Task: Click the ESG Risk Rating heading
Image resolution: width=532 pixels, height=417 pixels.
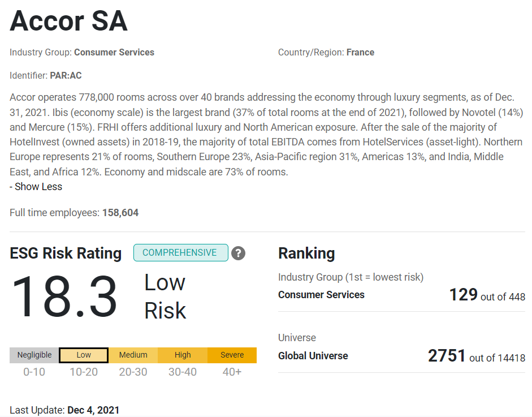Action: [66, 253]
